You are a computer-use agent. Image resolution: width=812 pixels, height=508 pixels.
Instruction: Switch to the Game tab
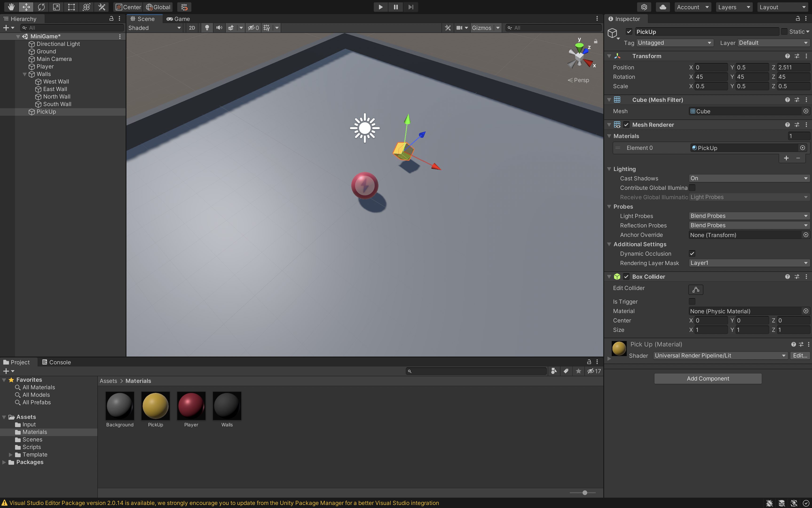(178, 19)
